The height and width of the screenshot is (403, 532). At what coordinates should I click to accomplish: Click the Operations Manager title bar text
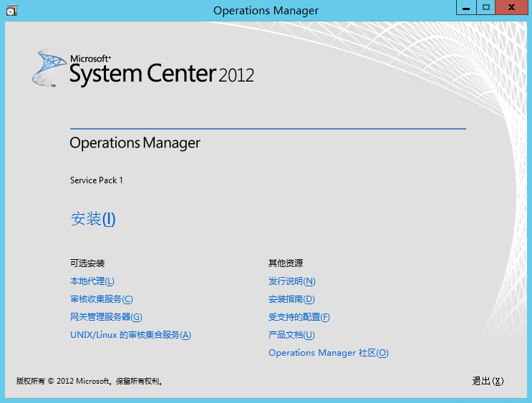[266, 11]
